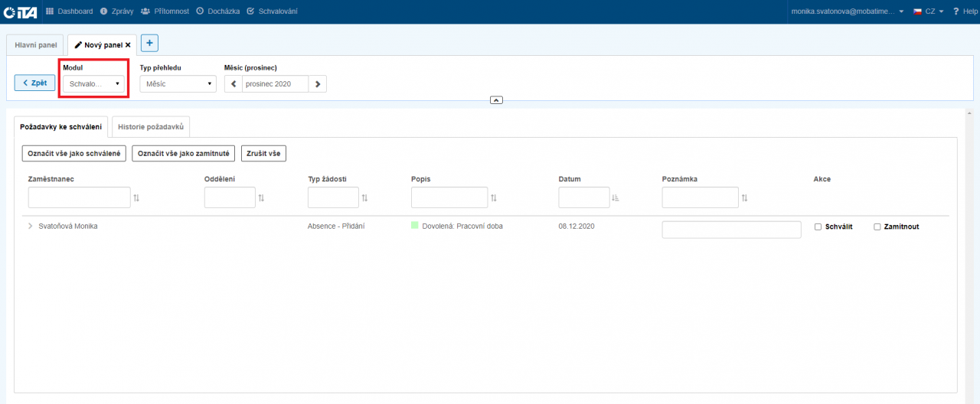
Task: Click the Zpět back button
Action: coord(34,83)
